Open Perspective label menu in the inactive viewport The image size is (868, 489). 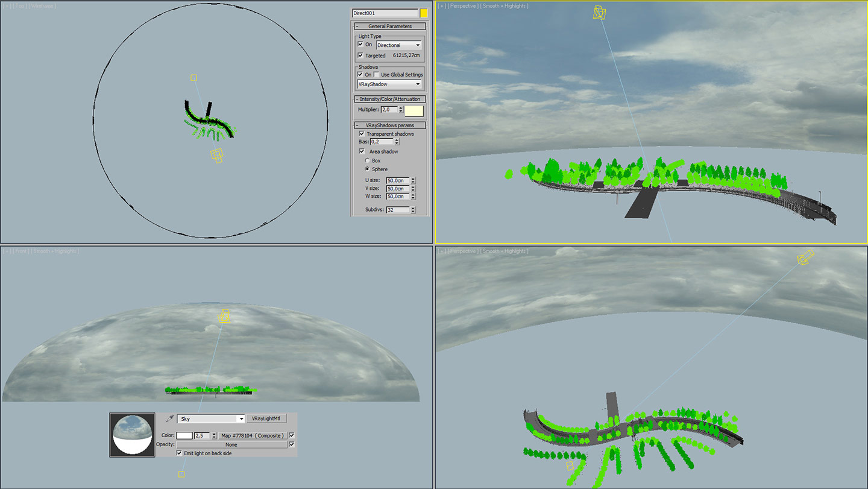click(462, 251)
